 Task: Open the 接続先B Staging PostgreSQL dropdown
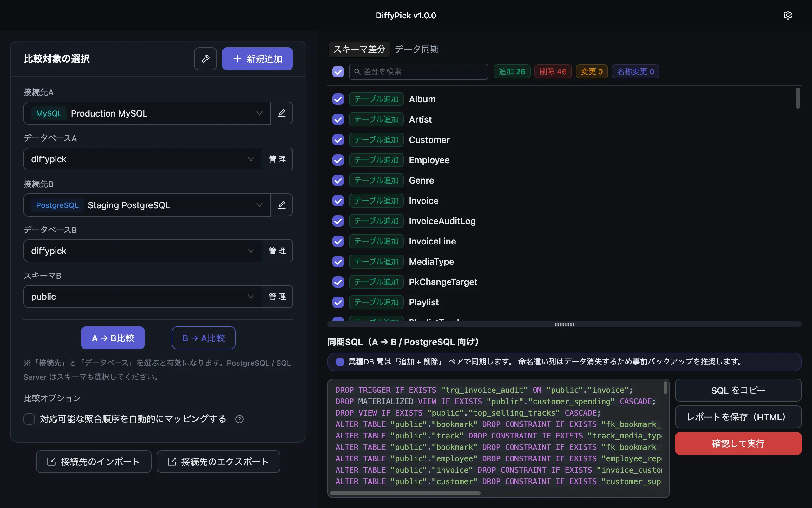(147, 205)
